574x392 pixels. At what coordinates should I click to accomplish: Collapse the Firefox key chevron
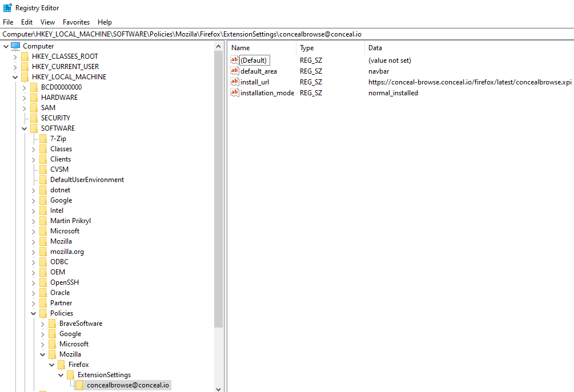click(51, 365)
